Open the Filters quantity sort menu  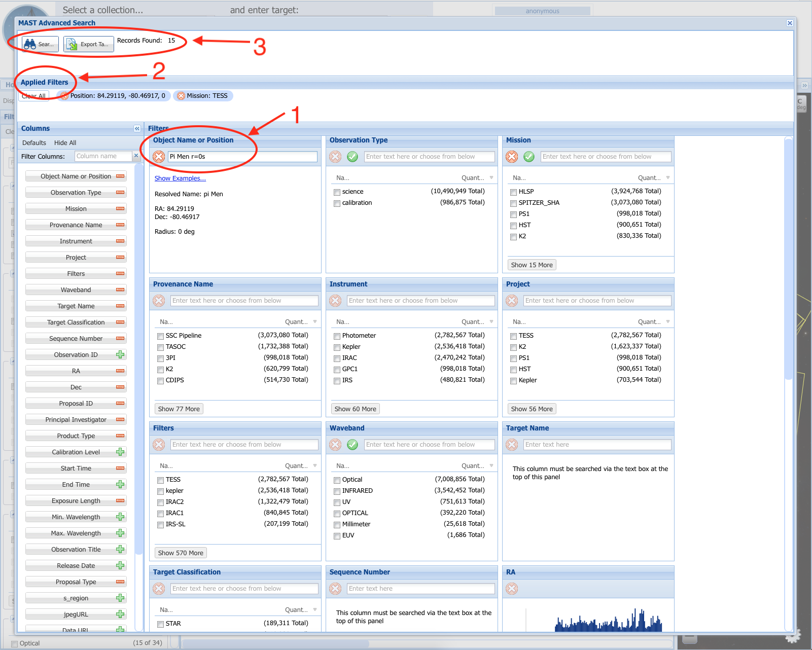point(315,466)
